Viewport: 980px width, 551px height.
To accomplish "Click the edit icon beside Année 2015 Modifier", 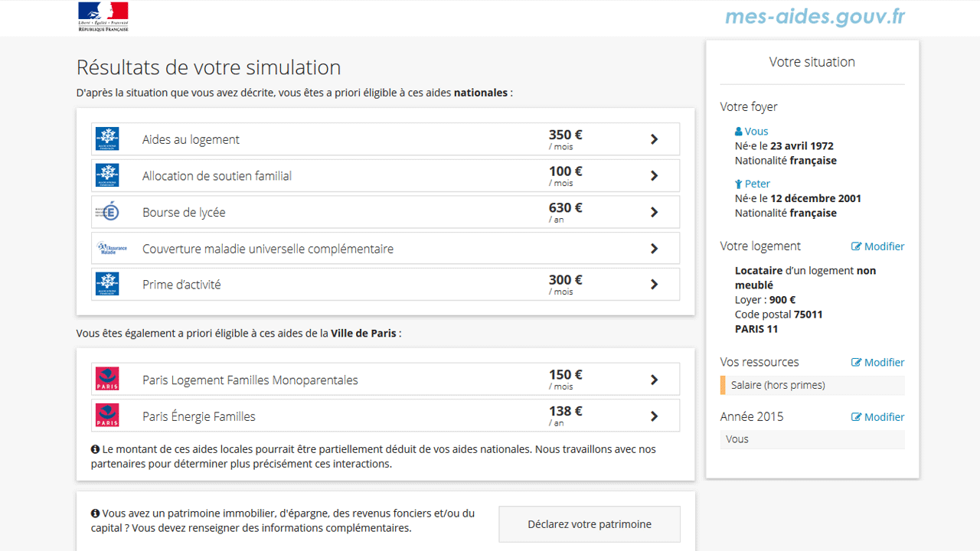I will (x=857, y=417).
